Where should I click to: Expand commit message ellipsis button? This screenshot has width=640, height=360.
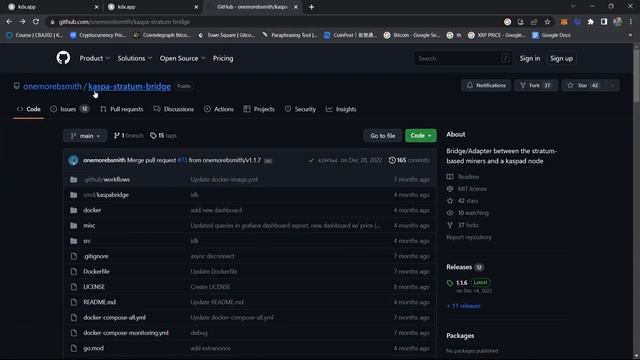(x=268, y=161)
